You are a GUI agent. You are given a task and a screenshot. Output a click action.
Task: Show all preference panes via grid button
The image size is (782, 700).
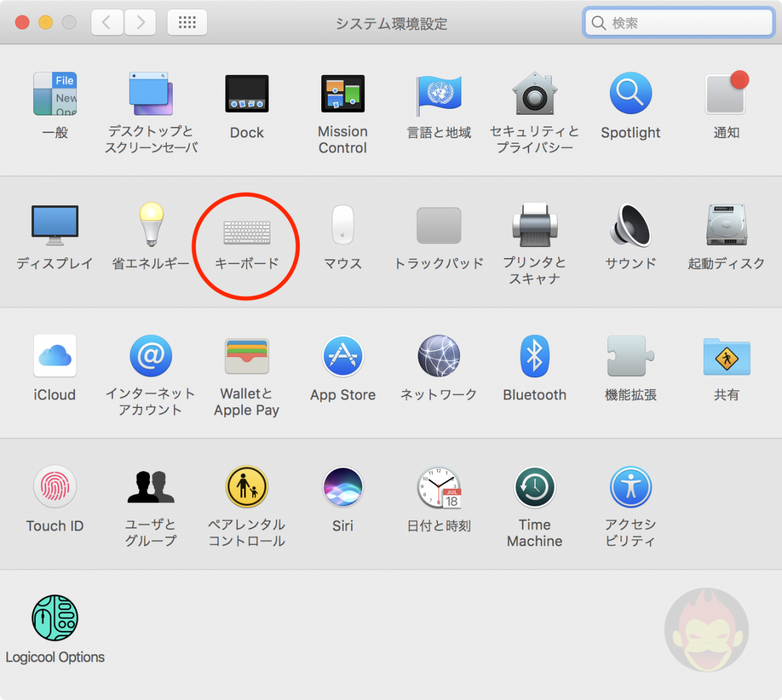187,22
